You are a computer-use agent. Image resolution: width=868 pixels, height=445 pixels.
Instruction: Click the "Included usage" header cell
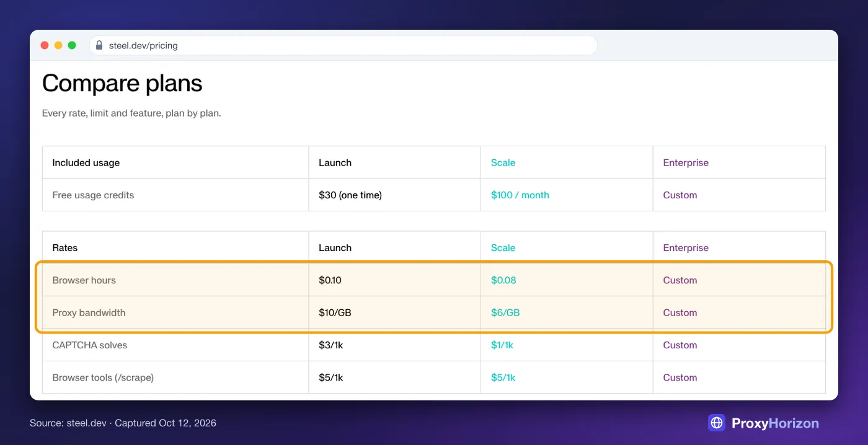(x=175, y=162)
